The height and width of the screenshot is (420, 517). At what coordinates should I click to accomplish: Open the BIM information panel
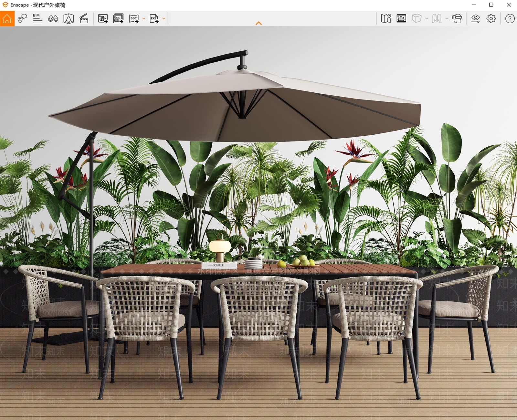[37, 19]
